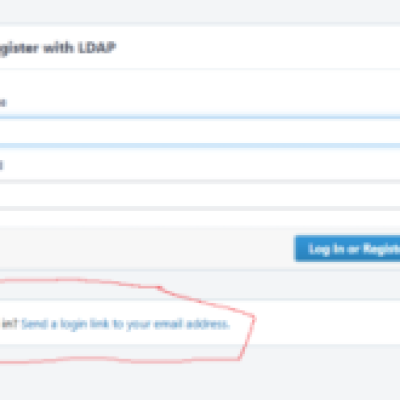Click the white row containing the login link
This screenshot has width=400, height=400.
pos(200,322)
